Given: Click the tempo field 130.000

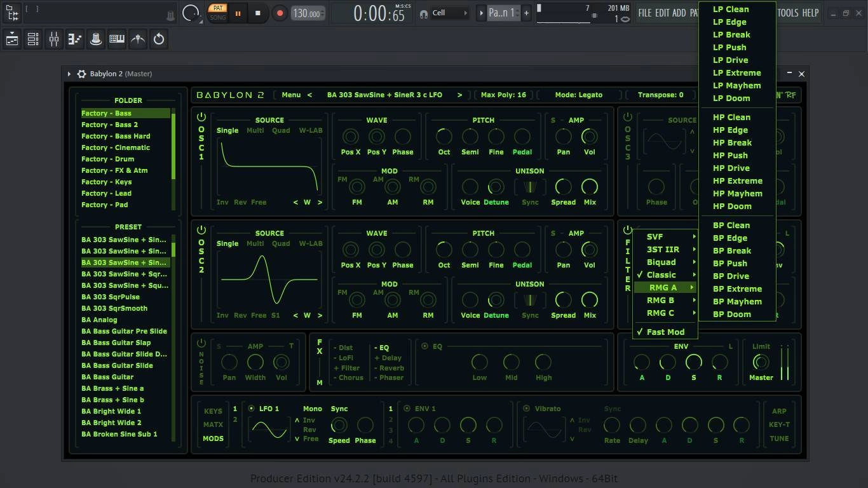Looking at the screenshot, I should pos(308,13).
